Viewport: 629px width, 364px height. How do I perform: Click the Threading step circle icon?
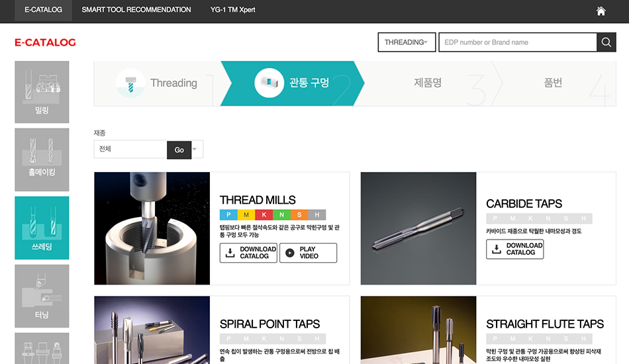[130, 83]
